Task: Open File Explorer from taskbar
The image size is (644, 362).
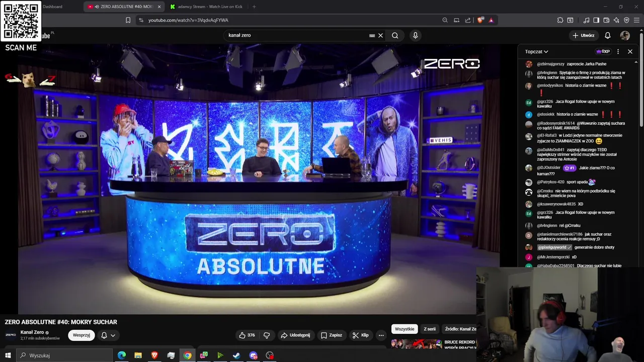Action: pyautogui.click(x=138, y=355)
